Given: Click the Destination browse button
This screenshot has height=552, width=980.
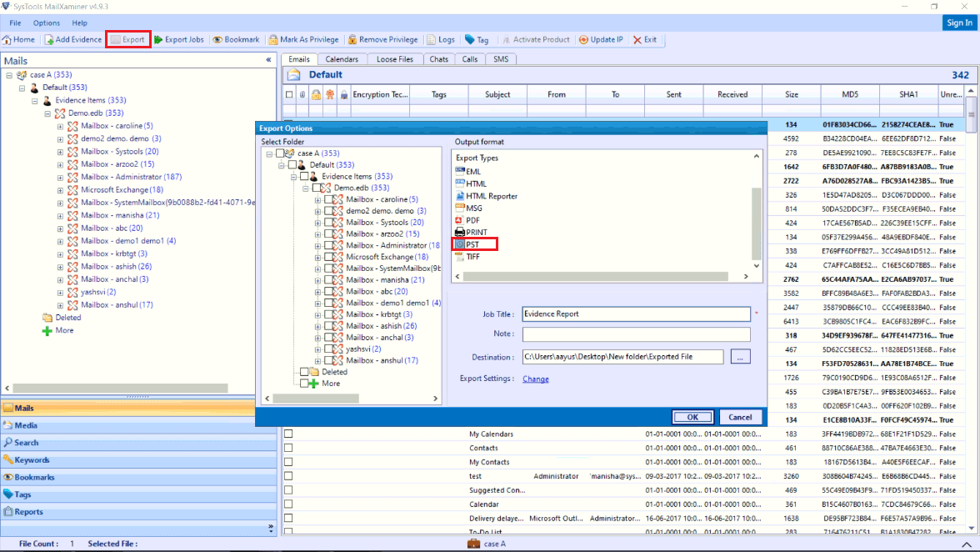Looking at the screenshot, I should point(740,355).
